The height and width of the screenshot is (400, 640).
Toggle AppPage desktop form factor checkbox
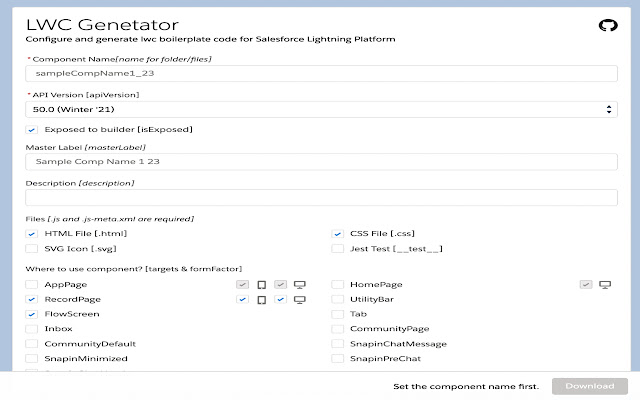tap(280, 284)
